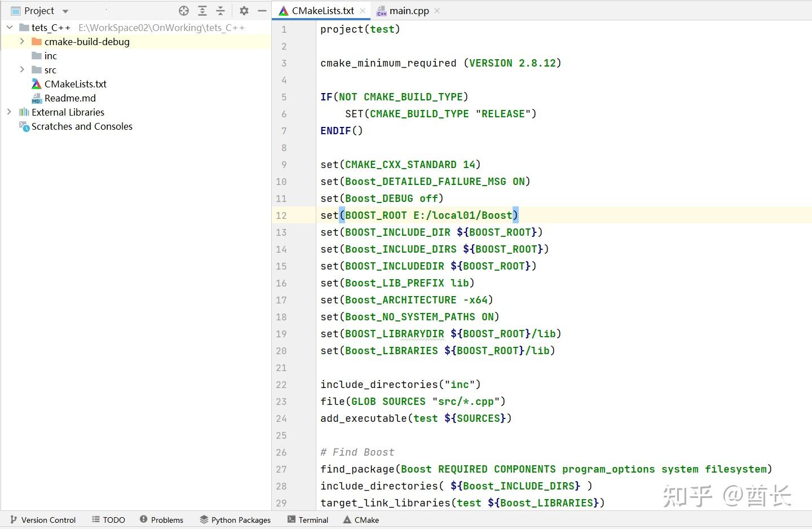Click the Python Packages layers icon
812x529 pixels.
pyautogui.click(x=204, y=519)
